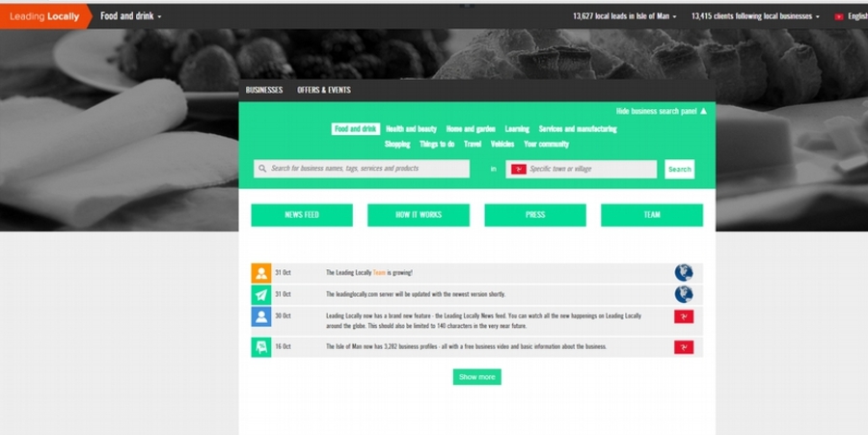Viewport: 868px width, 435px height.
Task: Click globe icon on Team is growing row
Action: 684,273
